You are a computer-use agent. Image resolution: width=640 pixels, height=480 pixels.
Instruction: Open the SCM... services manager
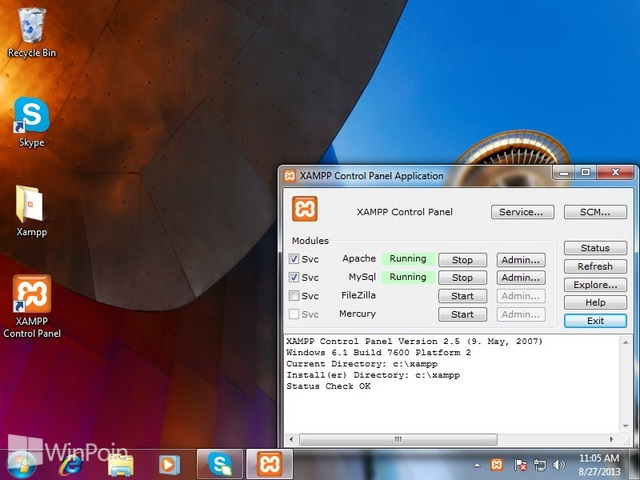coord(596,212)
